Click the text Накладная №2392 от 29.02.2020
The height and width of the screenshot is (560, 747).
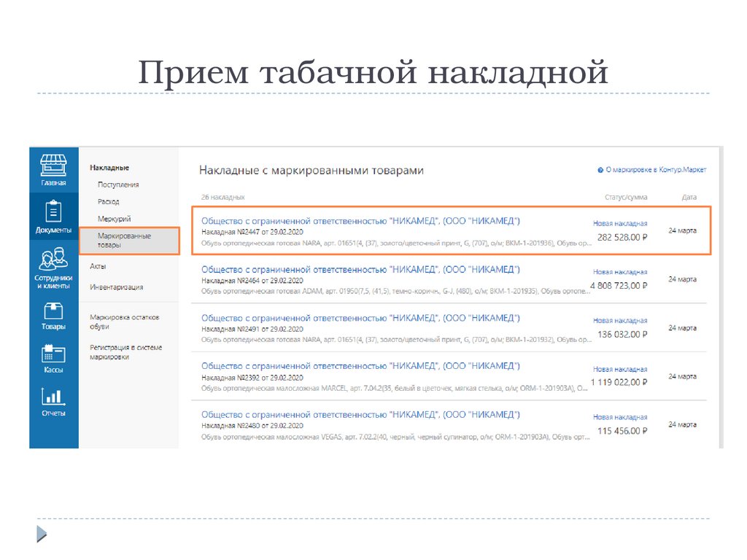point(252,378)
